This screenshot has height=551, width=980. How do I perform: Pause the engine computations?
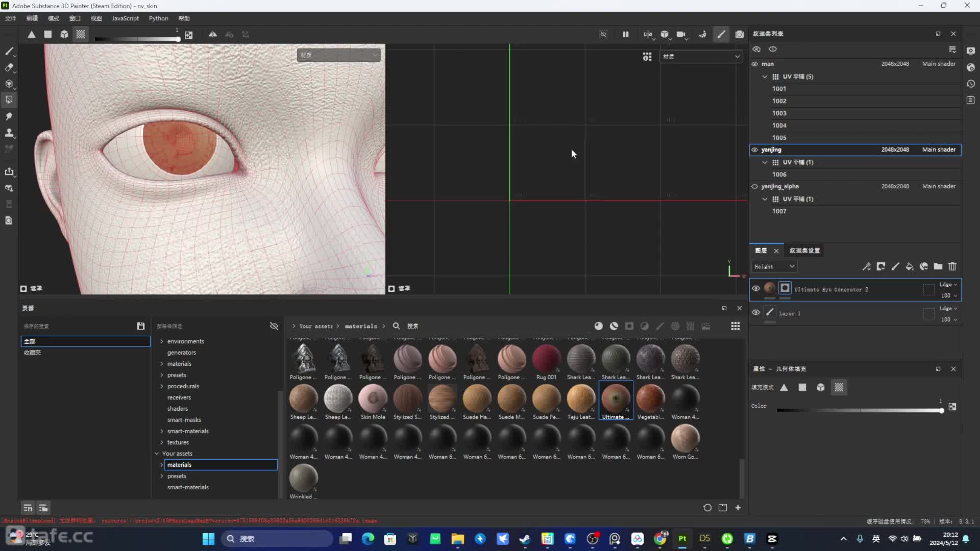625,34
